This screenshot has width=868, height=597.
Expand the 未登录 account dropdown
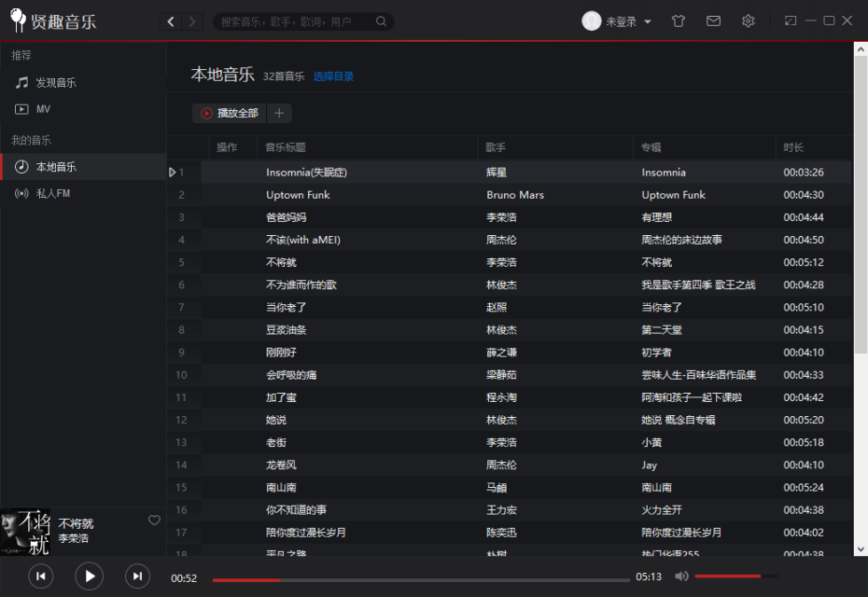[647, 21]
